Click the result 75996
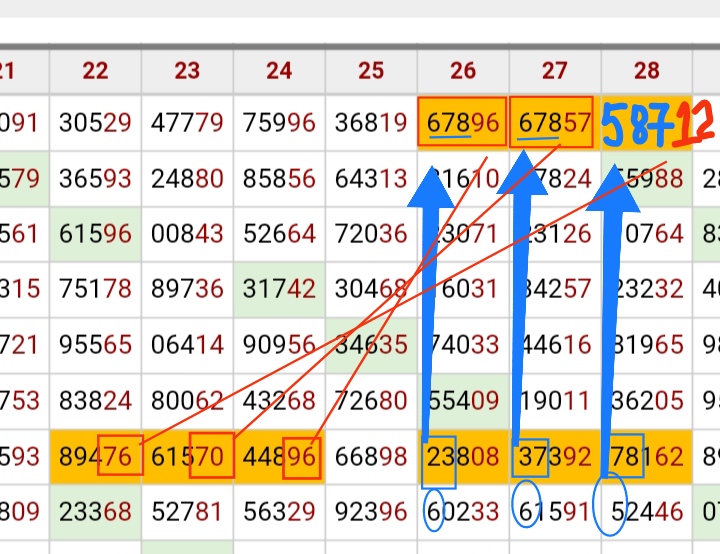720x554 pixels. (x=279, y=123)
